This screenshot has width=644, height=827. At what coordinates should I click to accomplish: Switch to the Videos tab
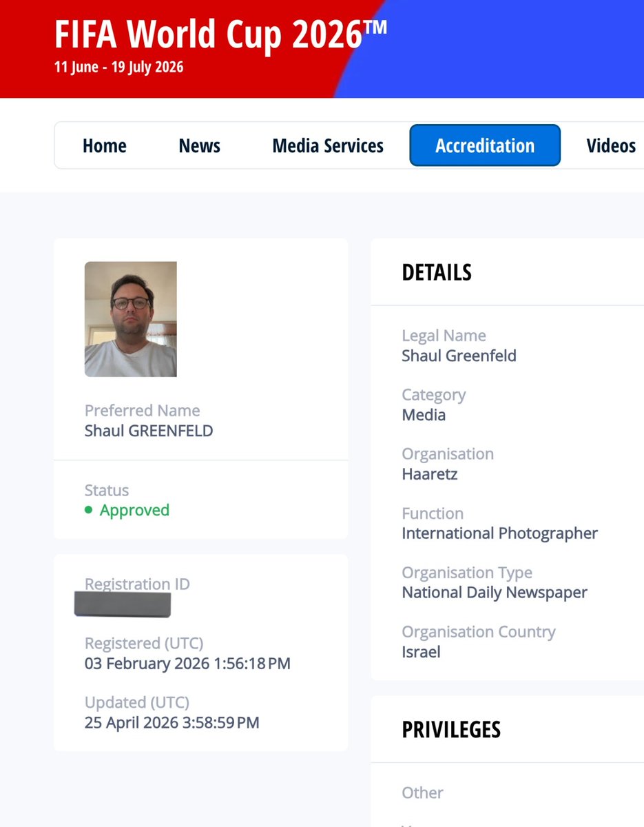point(611,145)
